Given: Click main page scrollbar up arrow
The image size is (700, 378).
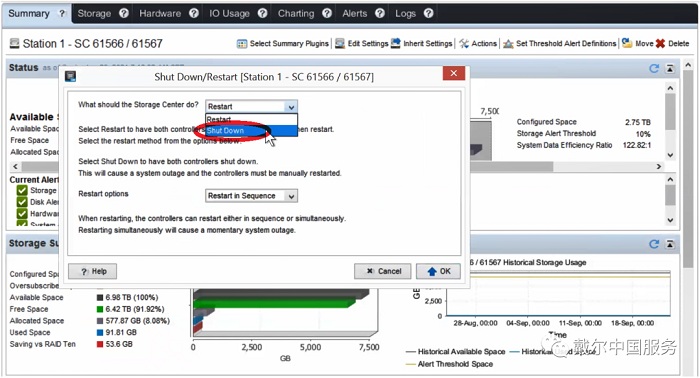Looking at the screenshot, I should point(688,66).
